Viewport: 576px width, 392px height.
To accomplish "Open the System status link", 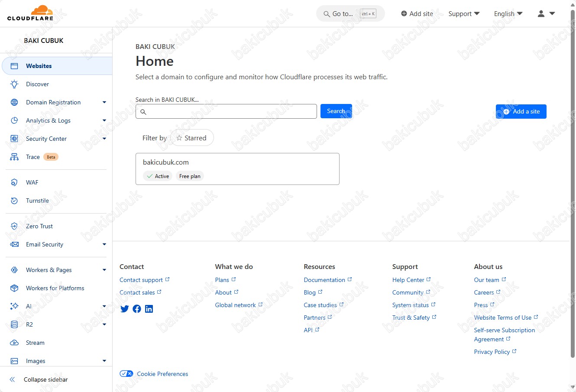I will [x=414, y=305].
